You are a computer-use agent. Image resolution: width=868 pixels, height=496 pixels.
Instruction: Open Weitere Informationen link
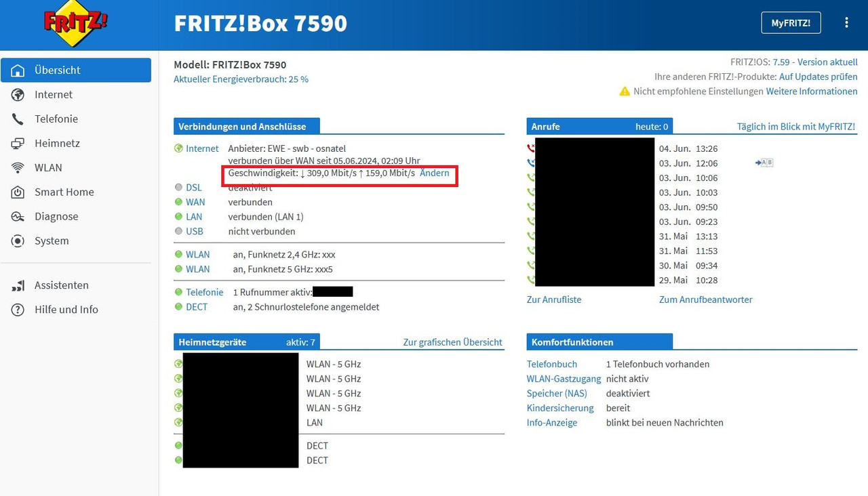(x=812, y=91)
